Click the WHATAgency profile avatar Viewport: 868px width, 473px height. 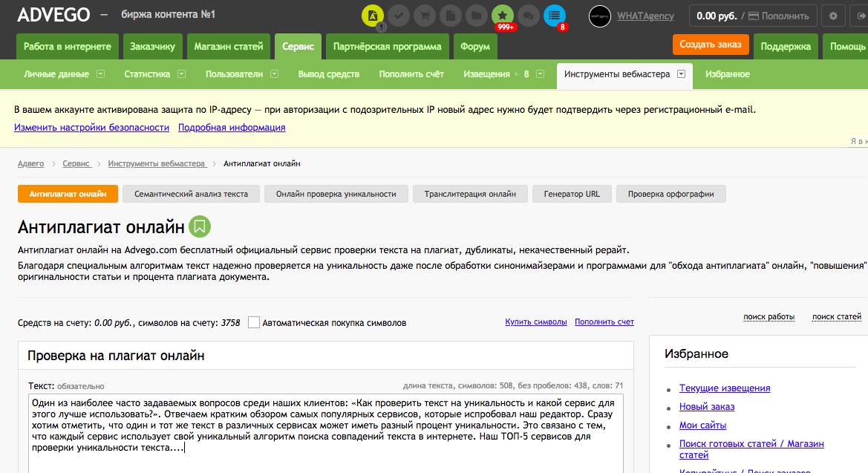[x=600, y=16]
